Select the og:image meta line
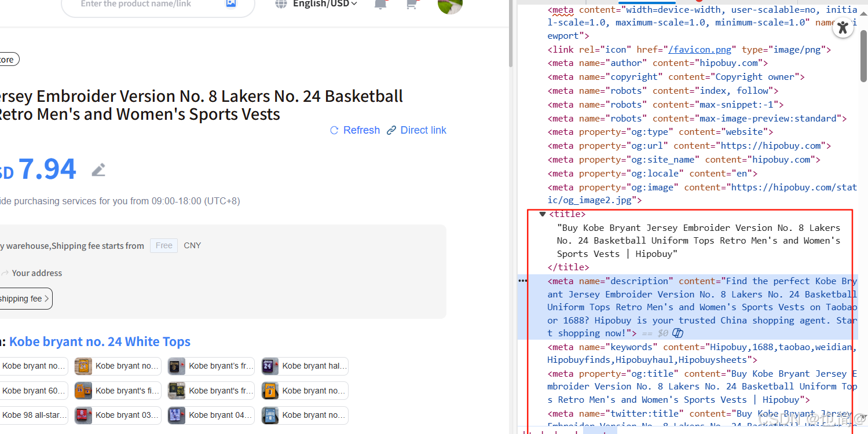Screen dimensions: 868x434 tap(702, 194)
